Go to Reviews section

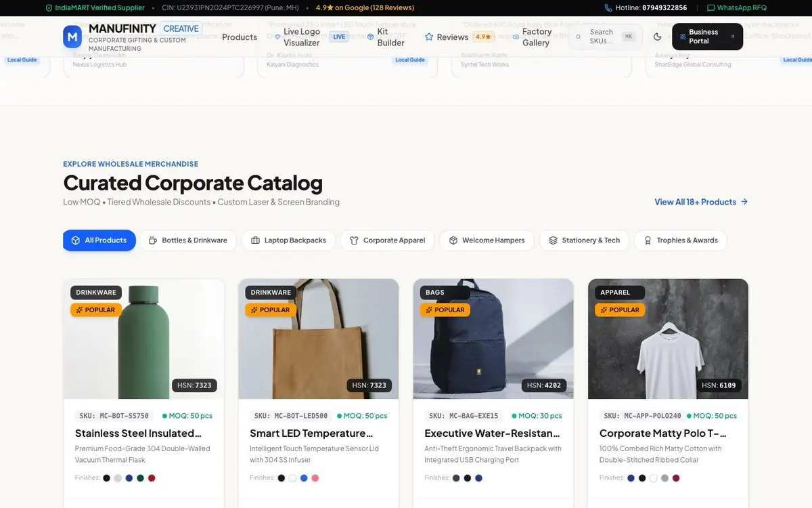tap(453, 37)
